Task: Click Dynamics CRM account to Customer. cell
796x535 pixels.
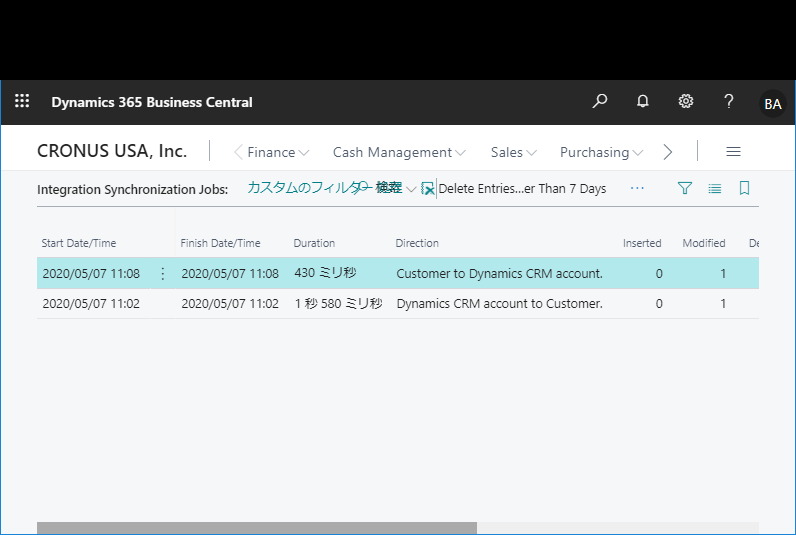Action: 500,304
